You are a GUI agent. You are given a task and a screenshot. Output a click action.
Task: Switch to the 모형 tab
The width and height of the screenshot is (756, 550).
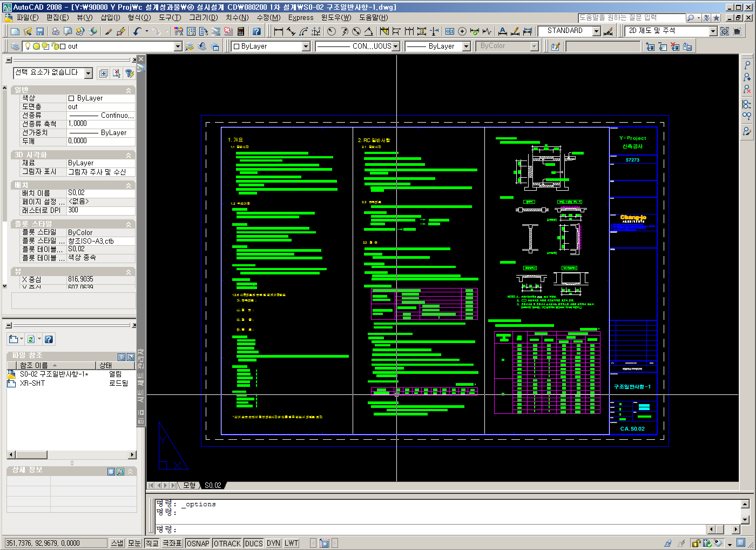[189, 485]
